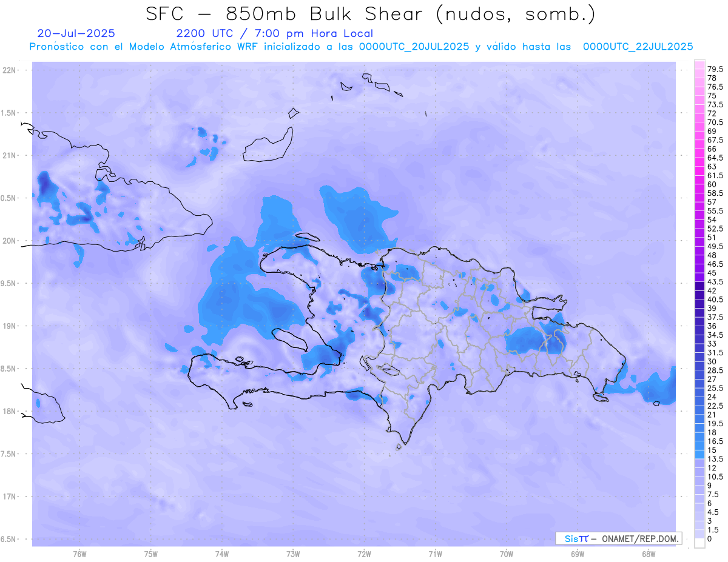
Task: Select the date label '20-Jul-2025'
Action: (76, 33)
